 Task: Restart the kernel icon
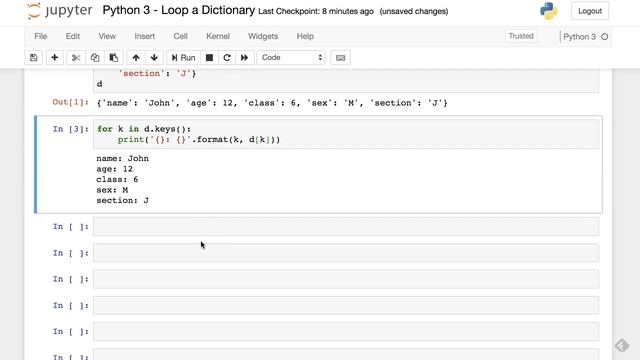pos(227,58)
